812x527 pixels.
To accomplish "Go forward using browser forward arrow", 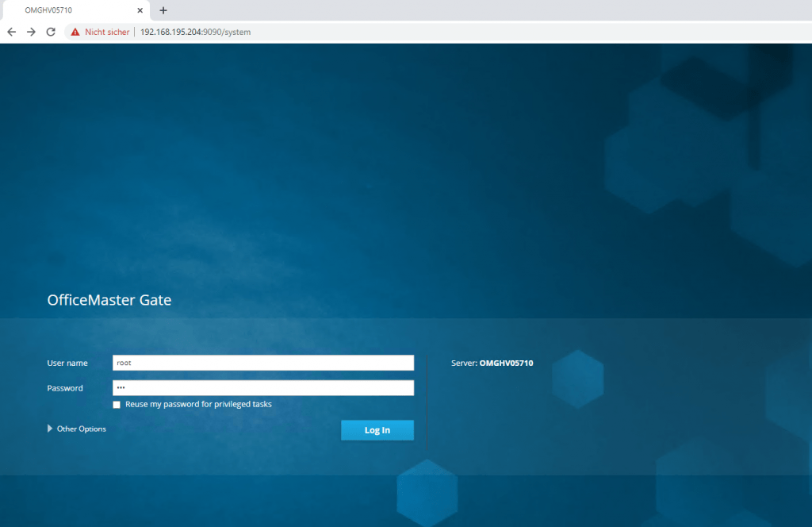I will (x=31, y=32).
